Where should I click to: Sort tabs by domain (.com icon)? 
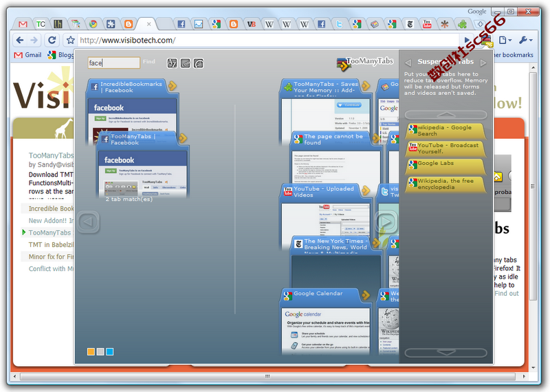pyautogui.click(x=185, y=63)
